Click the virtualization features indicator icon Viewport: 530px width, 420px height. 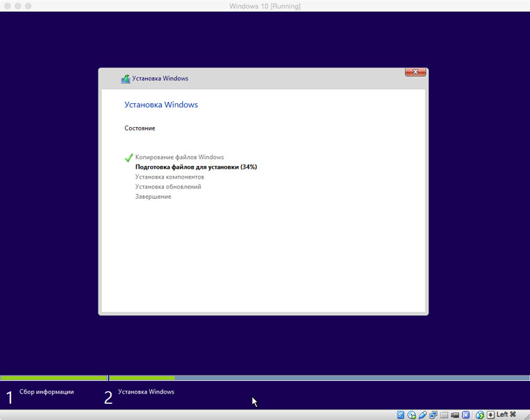click(x=466, y=414)
